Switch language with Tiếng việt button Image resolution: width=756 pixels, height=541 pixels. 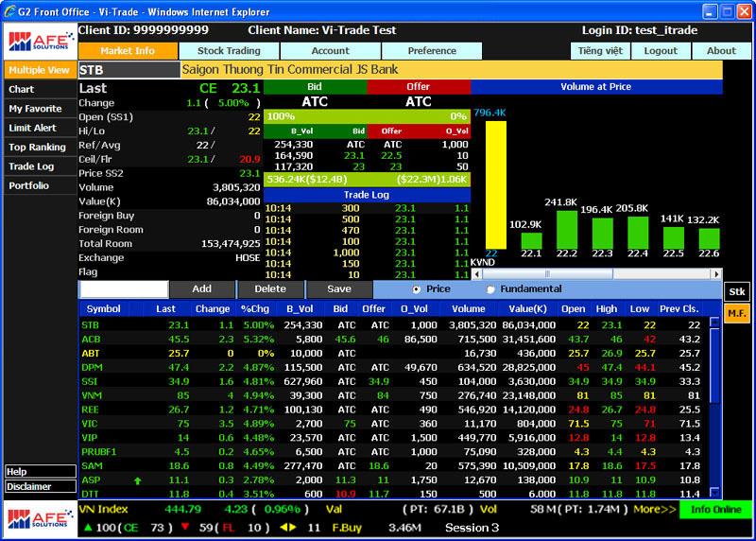pyautogui.click(x=600, y=51)
